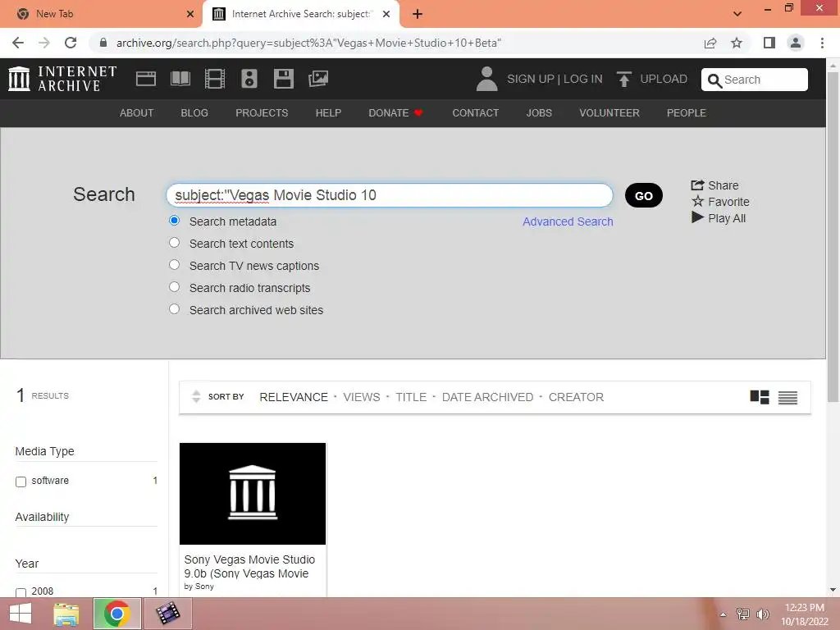This screenshot has height=630, width=840.
Task: Open the CONTACT menu item
Action: click(475, 113)
